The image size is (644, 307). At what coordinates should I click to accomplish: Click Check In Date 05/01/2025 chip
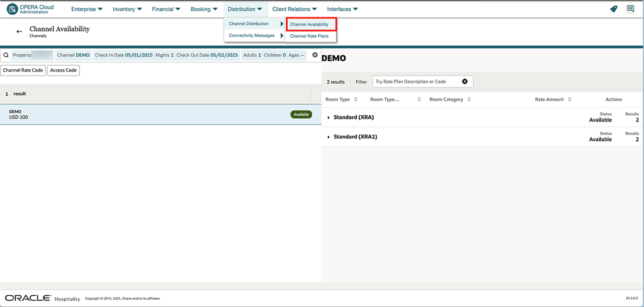[124, 55]
